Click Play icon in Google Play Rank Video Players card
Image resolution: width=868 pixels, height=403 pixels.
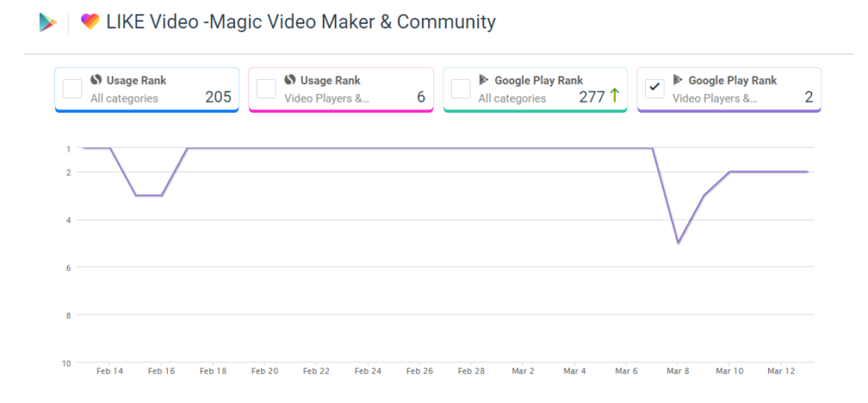pos(677,81)
